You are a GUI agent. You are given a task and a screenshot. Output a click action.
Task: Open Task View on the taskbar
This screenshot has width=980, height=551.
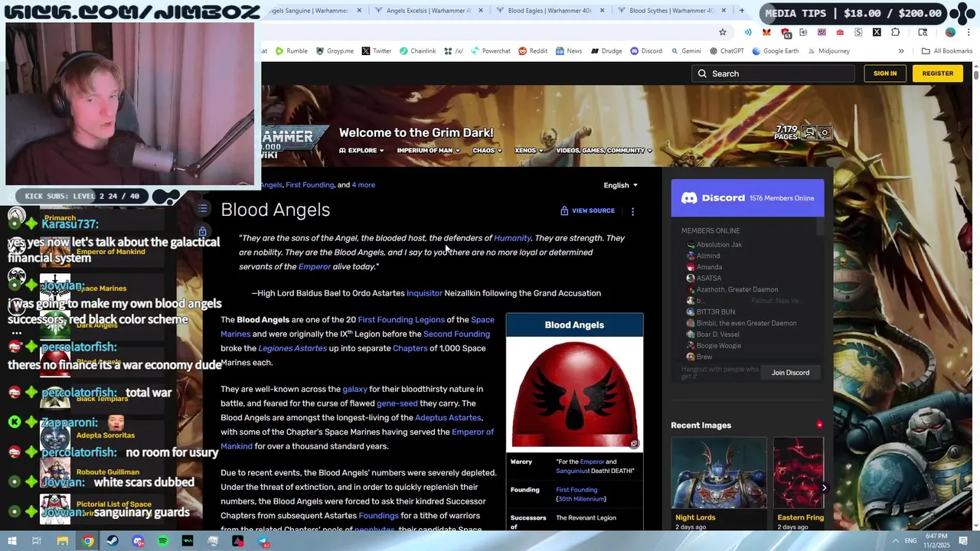37,541
